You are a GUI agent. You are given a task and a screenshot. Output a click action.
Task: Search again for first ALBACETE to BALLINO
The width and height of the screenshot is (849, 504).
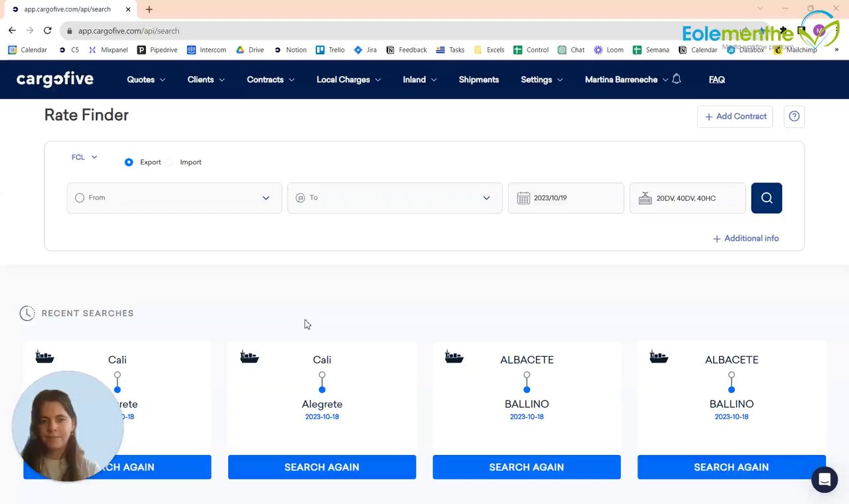(527, 467)
